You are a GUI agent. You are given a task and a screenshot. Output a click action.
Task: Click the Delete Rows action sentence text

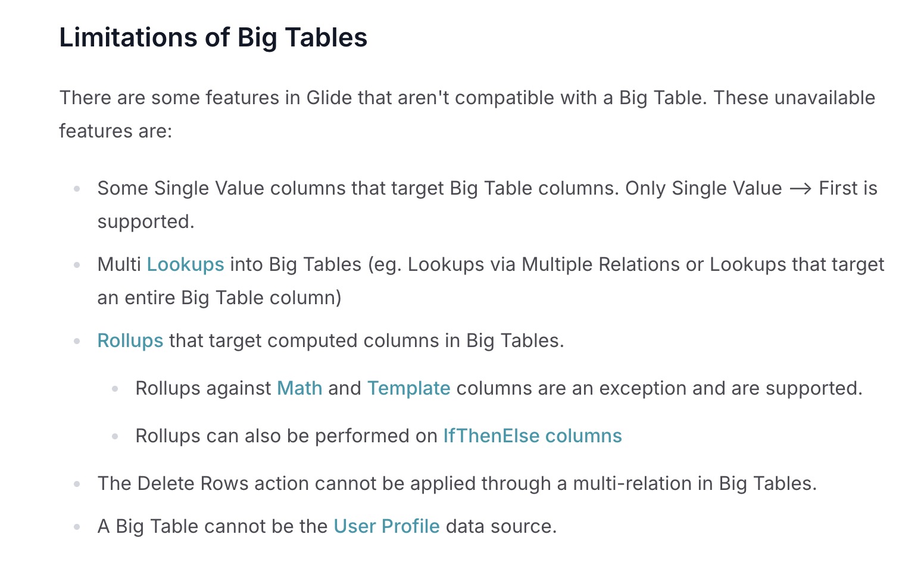[457, 483]
